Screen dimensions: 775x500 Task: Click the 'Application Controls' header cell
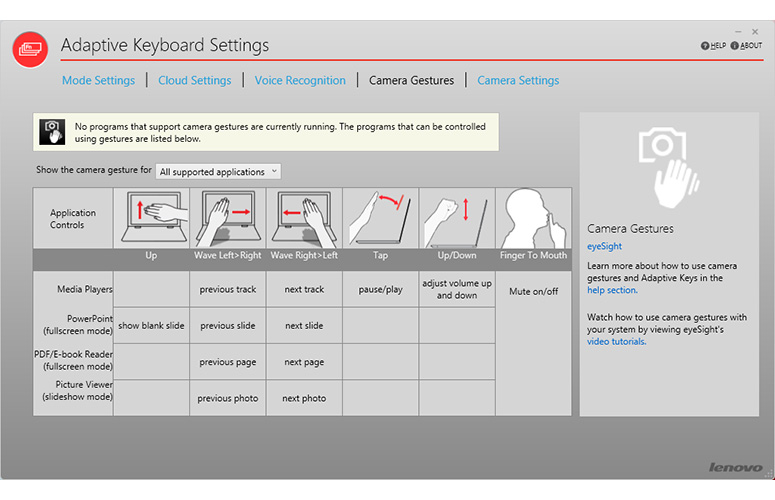point(73,218)
